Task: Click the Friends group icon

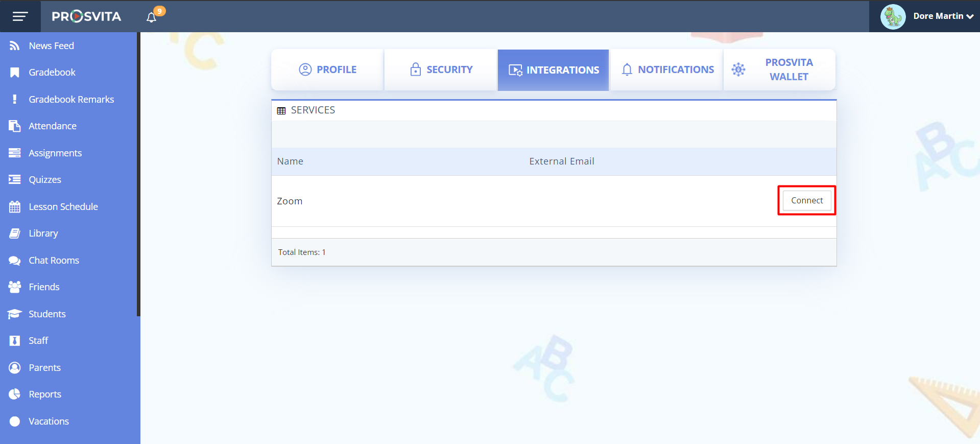Action: (15, 287)
